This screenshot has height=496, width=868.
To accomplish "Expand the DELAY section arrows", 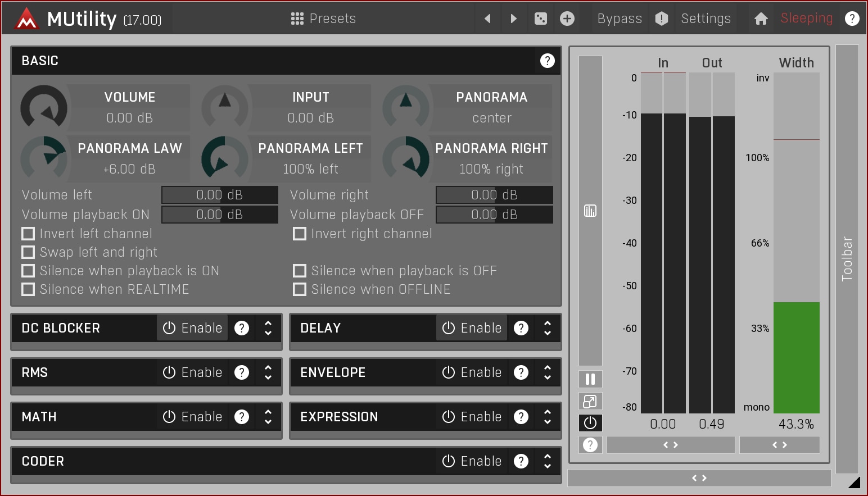I will [x=547, y=328].
